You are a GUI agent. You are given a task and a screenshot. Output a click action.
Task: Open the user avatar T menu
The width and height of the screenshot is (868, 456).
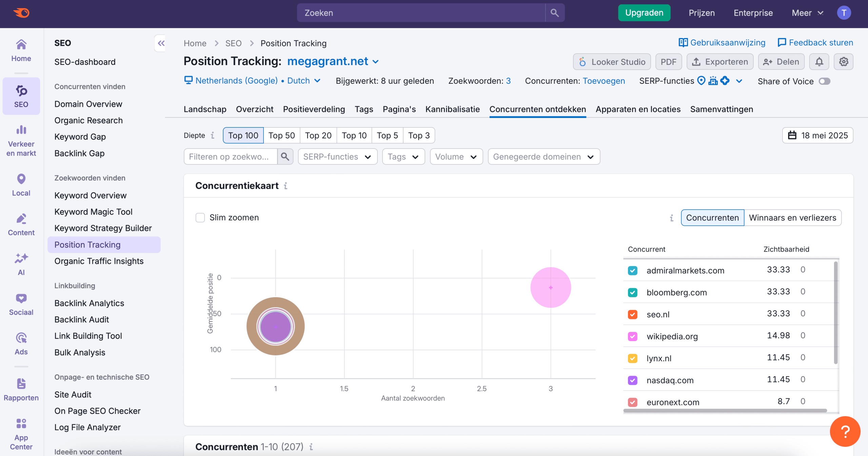click(x=844, y=13)
